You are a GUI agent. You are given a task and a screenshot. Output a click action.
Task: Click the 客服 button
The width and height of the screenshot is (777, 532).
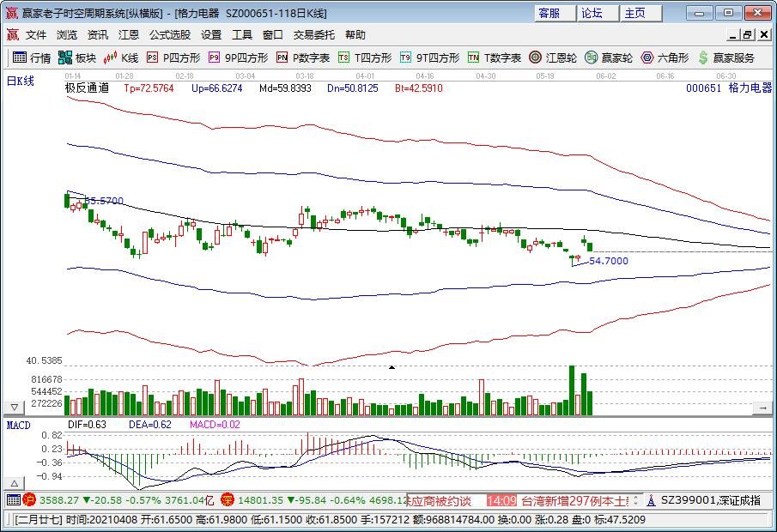tap(555, 14)
